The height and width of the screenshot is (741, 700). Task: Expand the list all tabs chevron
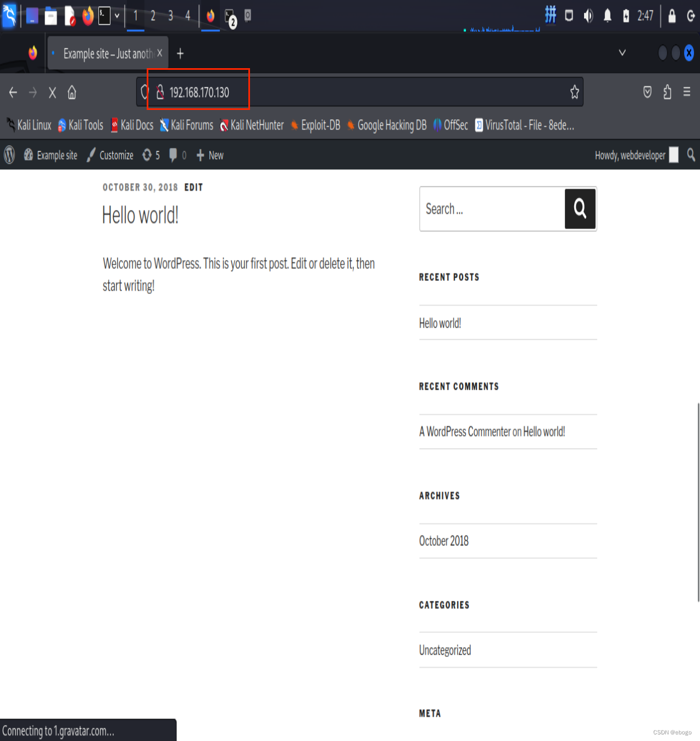[622, 53]
